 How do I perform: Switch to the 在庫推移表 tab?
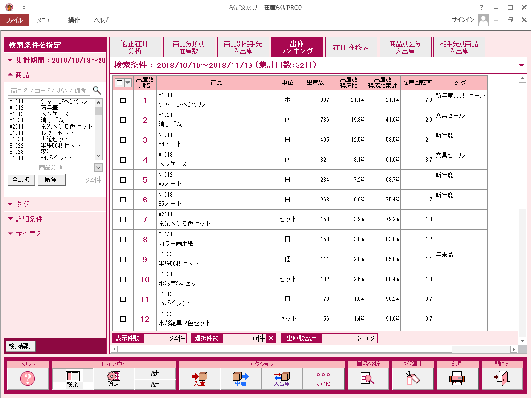[351, 48]
